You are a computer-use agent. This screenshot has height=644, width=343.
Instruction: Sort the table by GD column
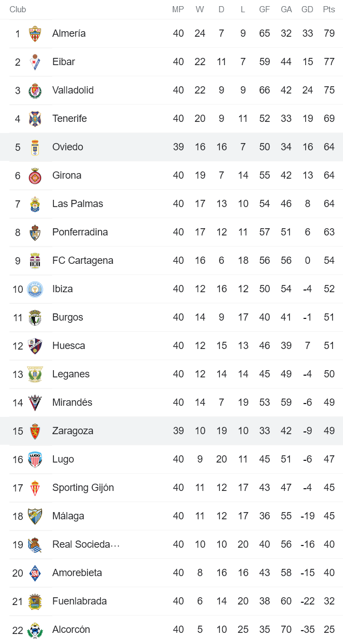(x=307, y=9)
